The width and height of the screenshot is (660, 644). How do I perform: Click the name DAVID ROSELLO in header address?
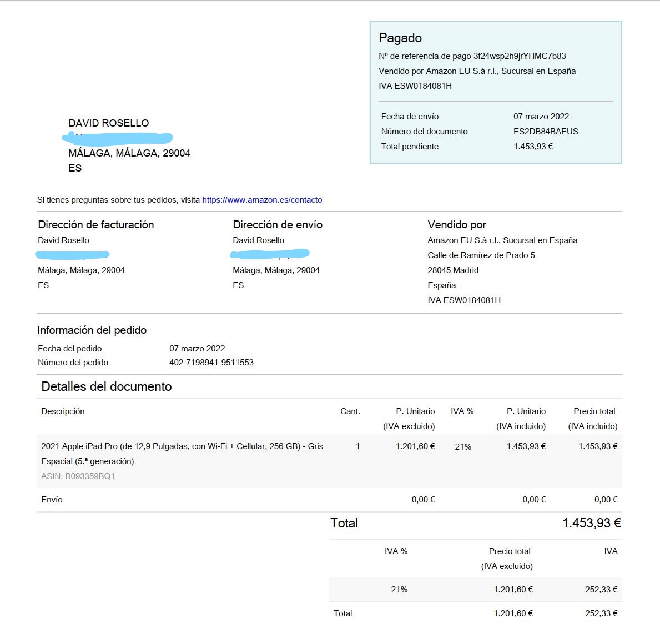(109, 123)
